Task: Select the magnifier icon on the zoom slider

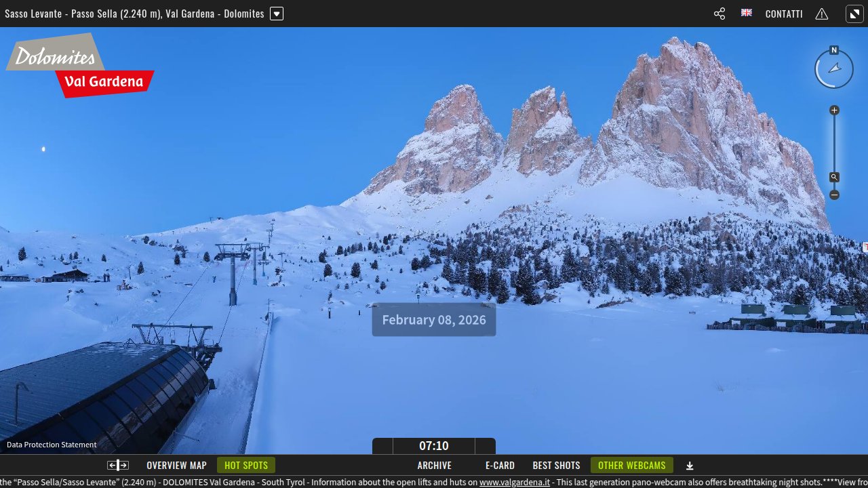Action: tap(834, 177)
